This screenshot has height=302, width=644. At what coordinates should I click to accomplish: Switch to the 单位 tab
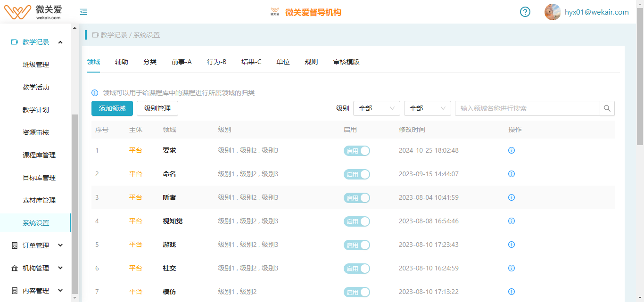tap(283, 62)
